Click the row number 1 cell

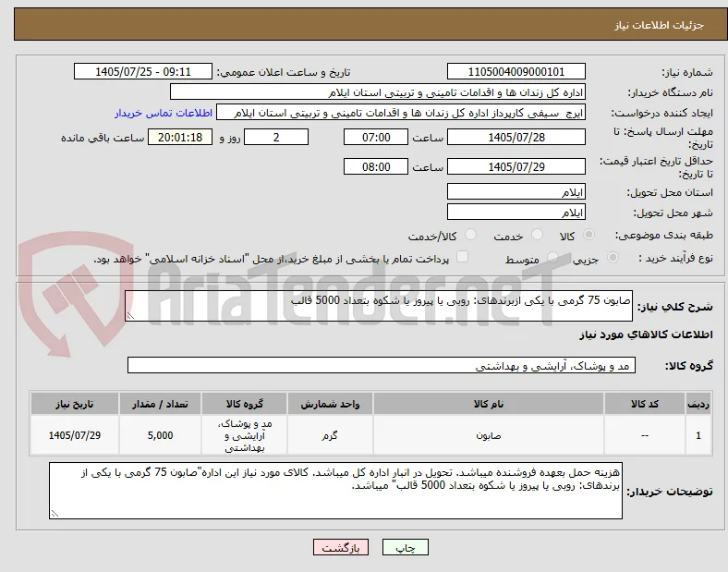pyautogui.click(x=698, y=435)
